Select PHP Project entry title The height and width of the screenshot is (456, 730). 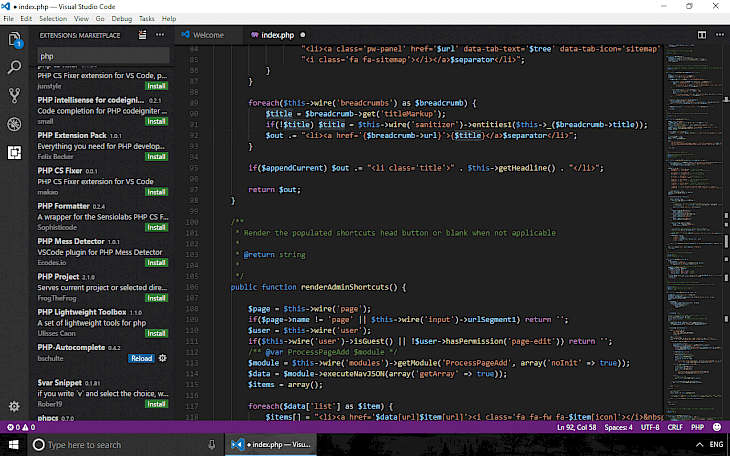tap(58, 277)
